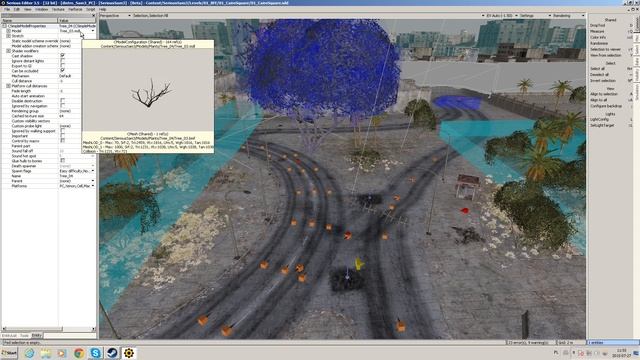Toggle the Export to GI checkbox

click(x=62, y=66)
